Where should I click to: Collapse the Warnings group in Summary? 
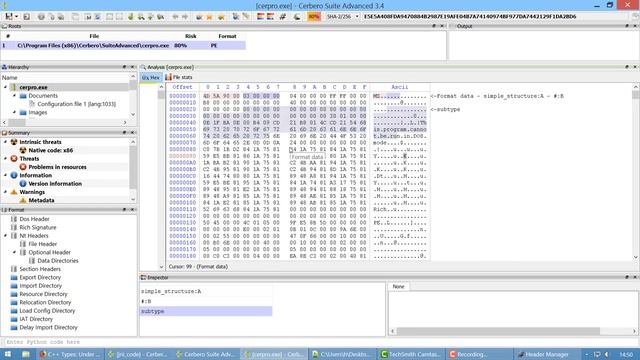point(6,192)
